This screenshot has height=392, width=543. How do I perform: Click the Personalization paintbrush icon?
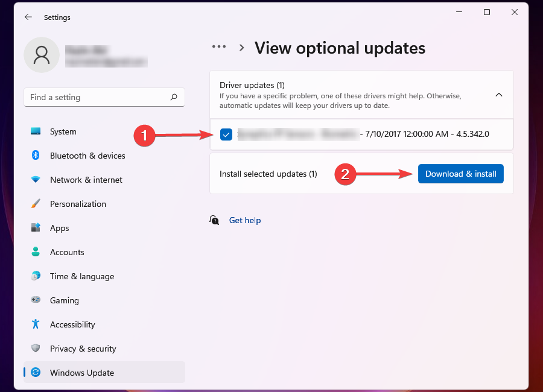[36, 204]
